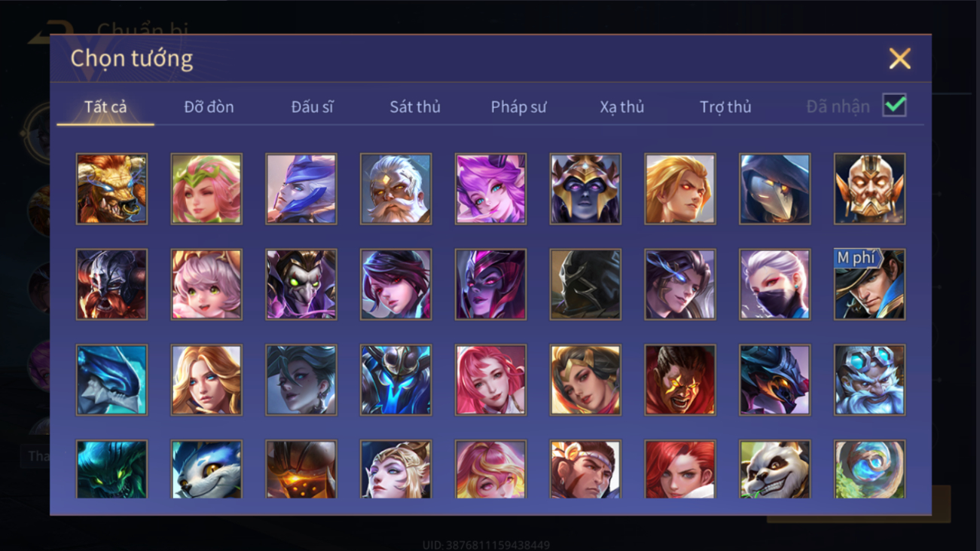Screen dimensions: 980x551
Task: Select the blue fox hero portrait
Action: (x=206, y=470)
